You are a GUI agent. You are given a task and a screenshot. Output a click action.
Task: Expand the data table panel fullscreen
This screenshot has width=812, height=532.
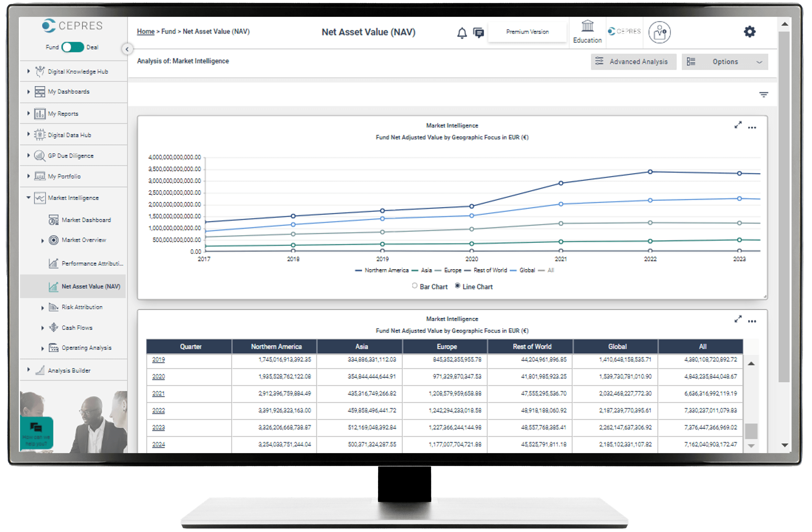coord(738,320)
